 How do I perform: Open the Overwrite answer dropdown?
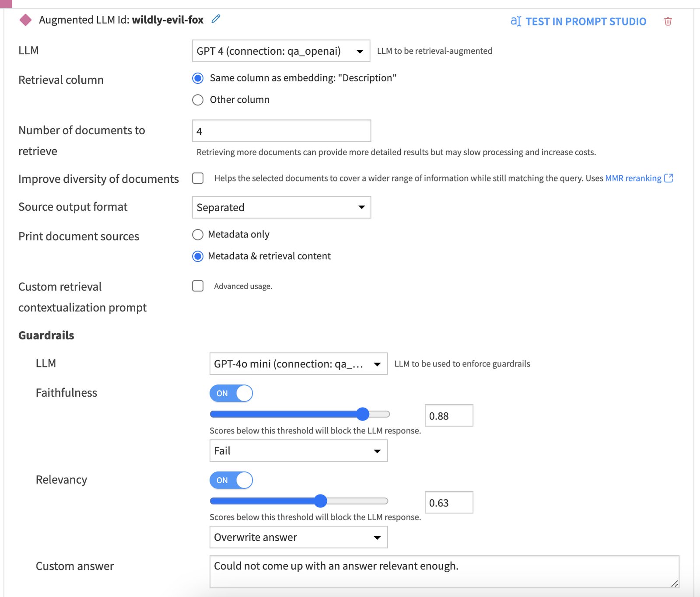tap(298, 537)
